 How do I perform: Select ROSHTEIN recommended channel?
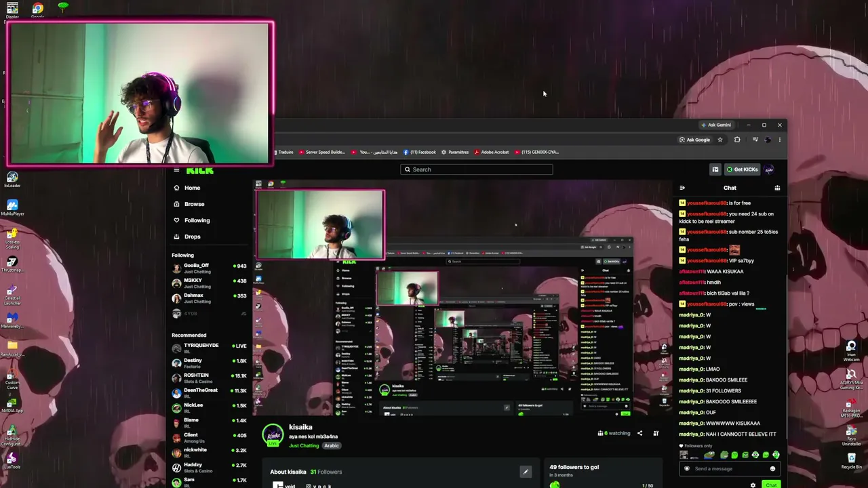coord(209,378)
